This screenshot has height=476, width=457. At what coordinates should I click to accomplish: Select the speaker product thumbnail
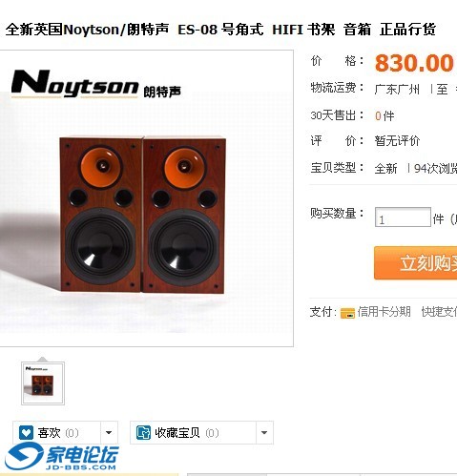tap(43, 383)
